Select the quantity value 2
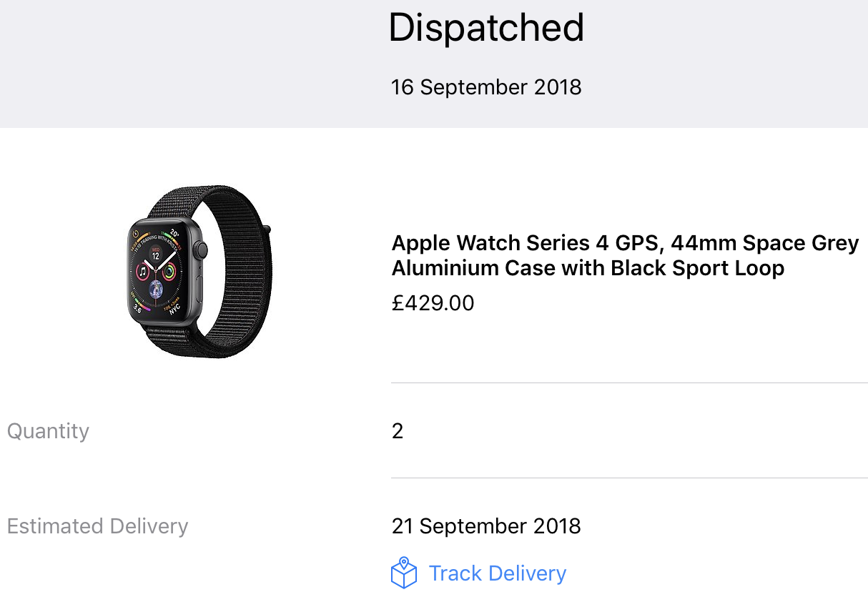This screenshot has height=597, width=868. [x=398, y=431]
